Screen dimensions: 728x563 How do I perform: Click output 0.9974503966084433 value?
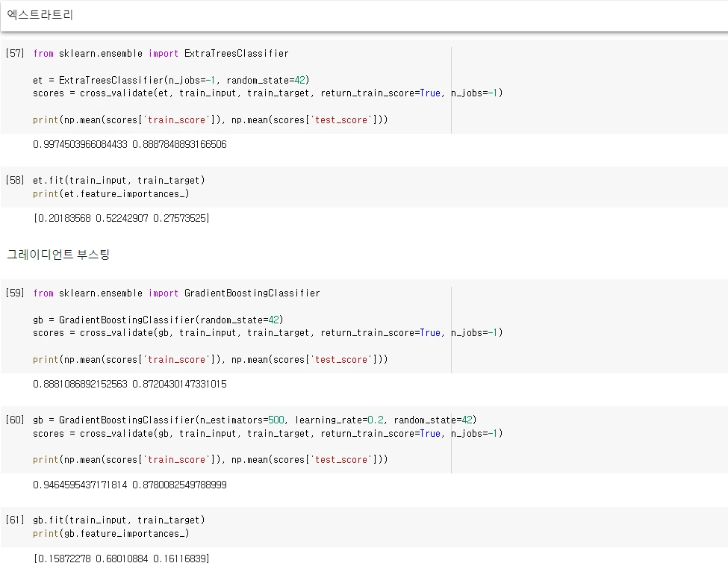[x=80, y=144]
